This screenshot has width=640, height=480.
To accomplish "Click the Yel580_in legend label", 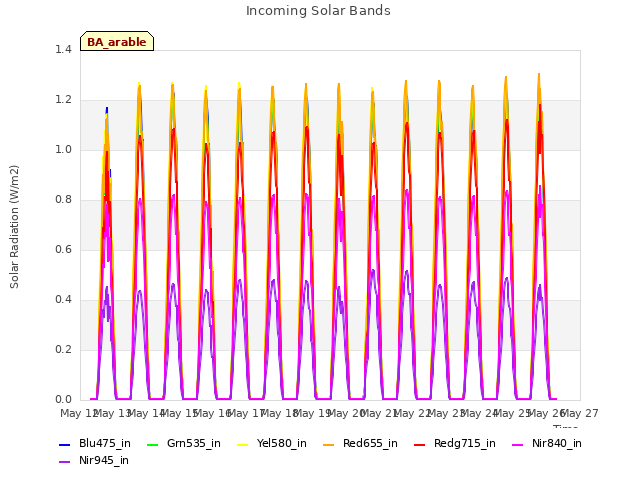I will pos(282,443).
